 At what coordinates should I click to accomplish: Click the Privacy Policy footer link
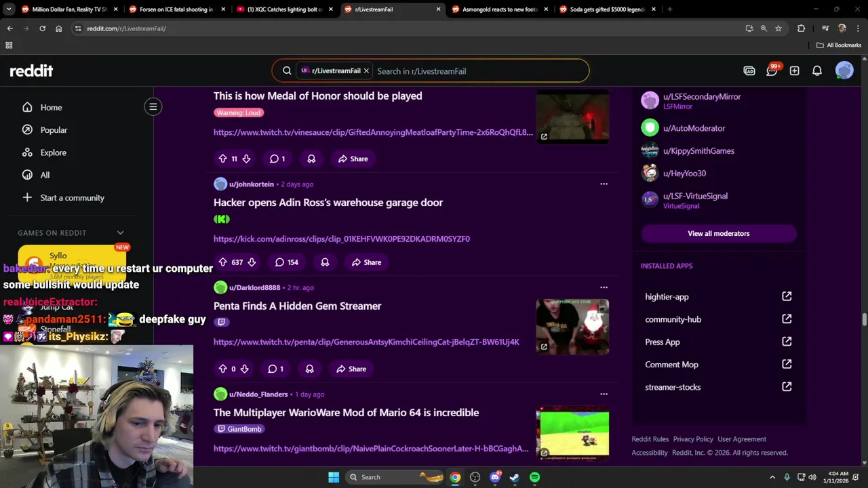click(x=693, y=439)
